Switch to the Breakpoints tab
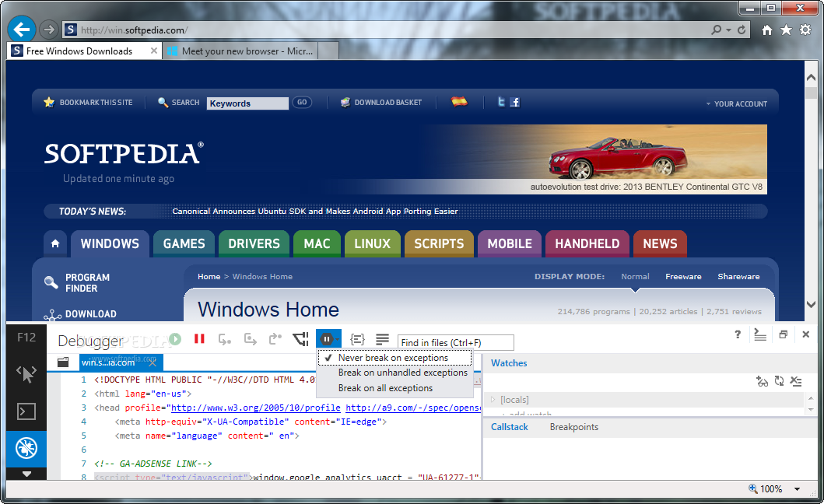Image resolution: width=824 pixels, height=504 pixels. (574, 427)
